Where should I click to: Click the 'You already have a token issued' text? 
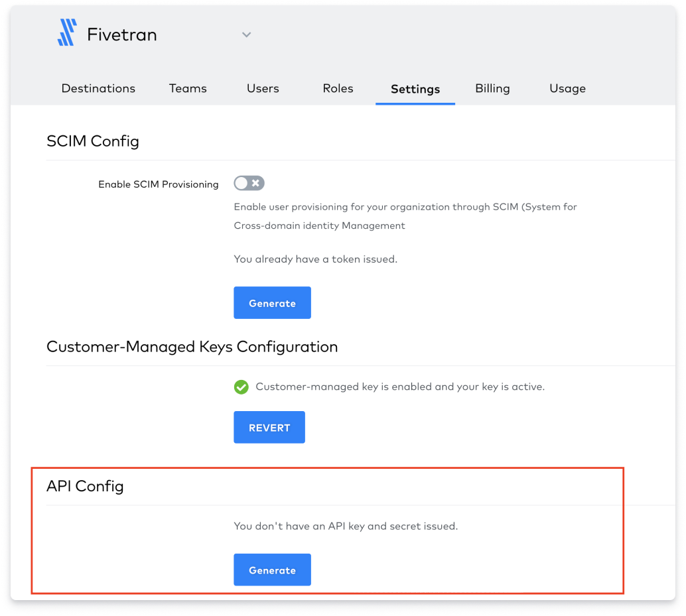point(315,259)
